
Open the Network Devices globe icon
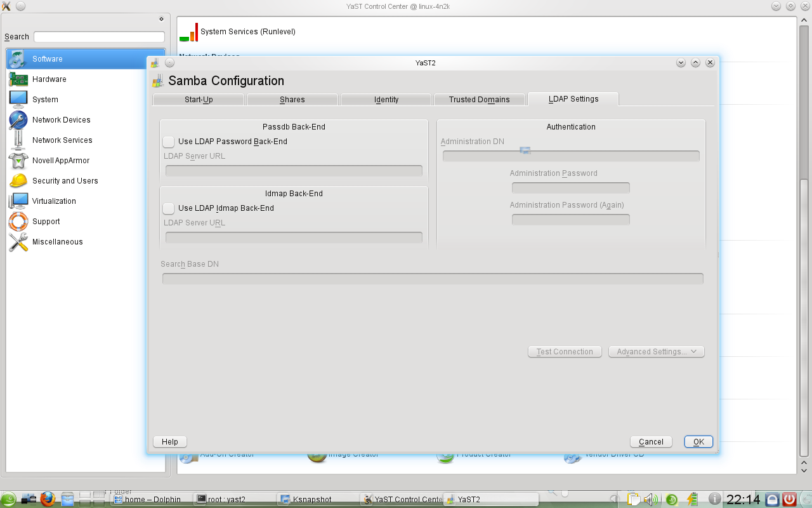18,120
